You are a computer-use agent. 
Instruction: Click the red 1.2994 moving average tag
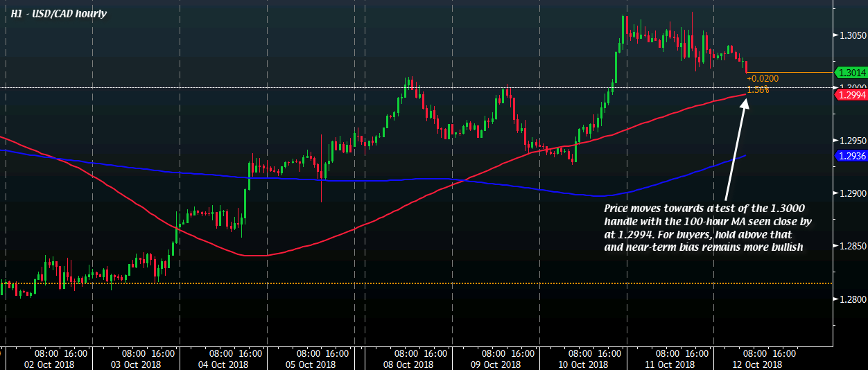point(851,94)
